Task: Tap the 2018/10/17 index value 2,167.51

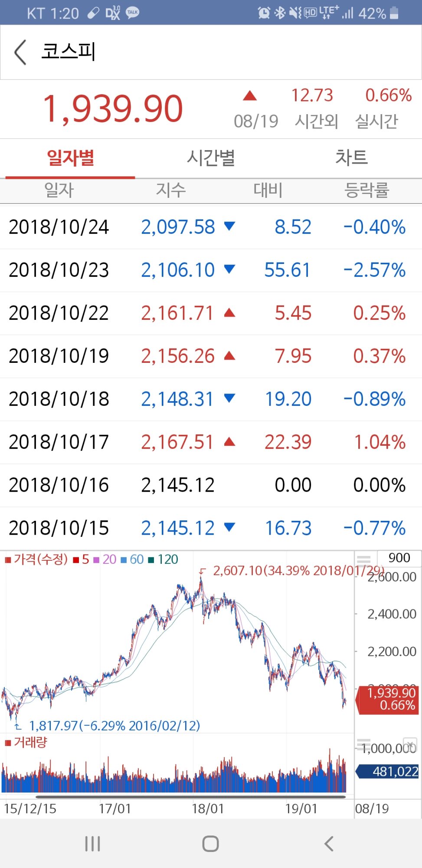Action: (177, 442)
